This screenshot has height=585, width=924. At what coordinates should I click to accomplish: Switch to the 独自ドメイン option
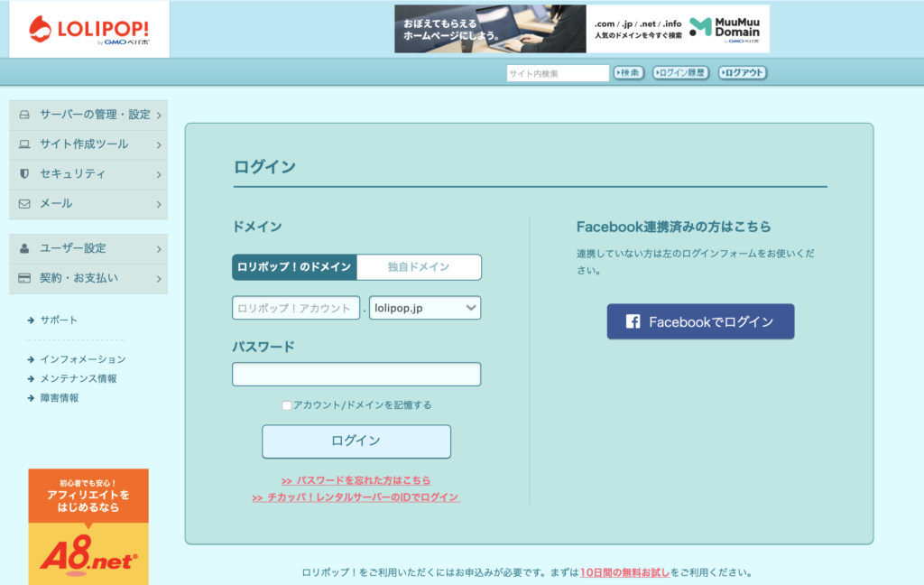coord(419,267)
